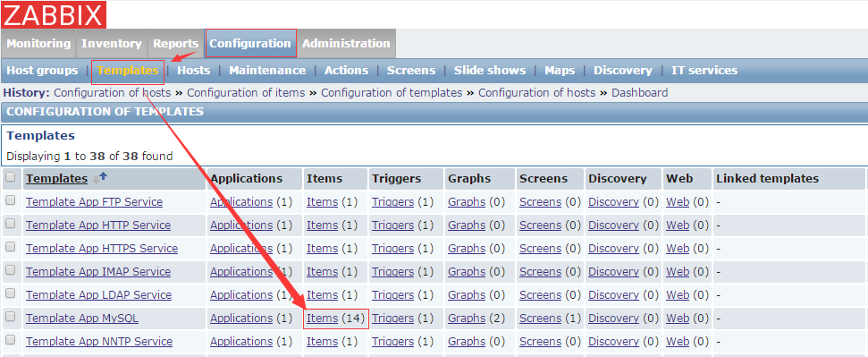This screenshot has height=357, width=868.
Task: Toggle the select-all templates checkbox
Action: pyautogui.click(x=10, y=177)
